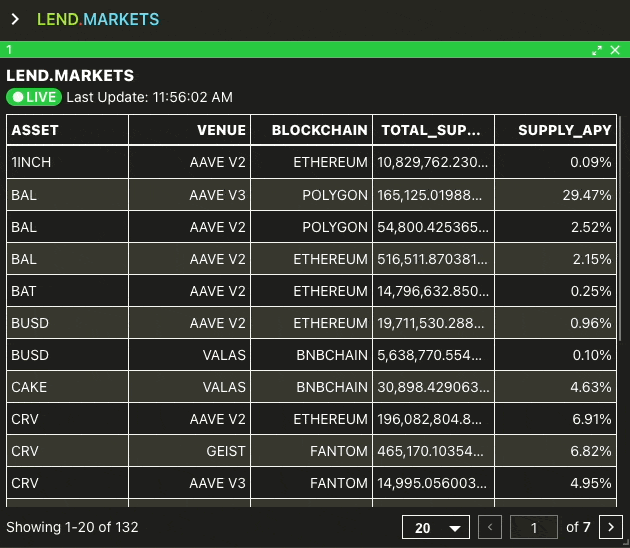Expand the widget with the fullscreen arrows icon
Image resolution: width=630 pixels, height=548 pixels.
[x=597, y=50]
